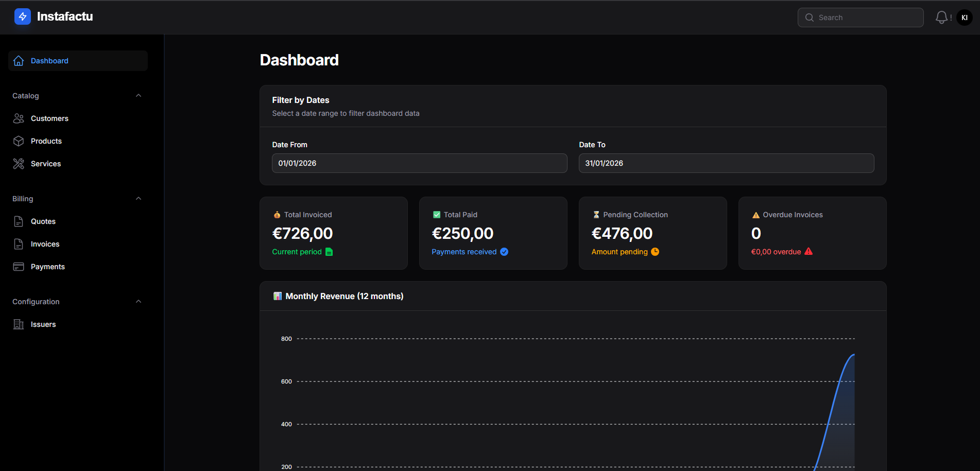Open Quotes via the document icon
The image size is (980, 471).
(19, 221)
